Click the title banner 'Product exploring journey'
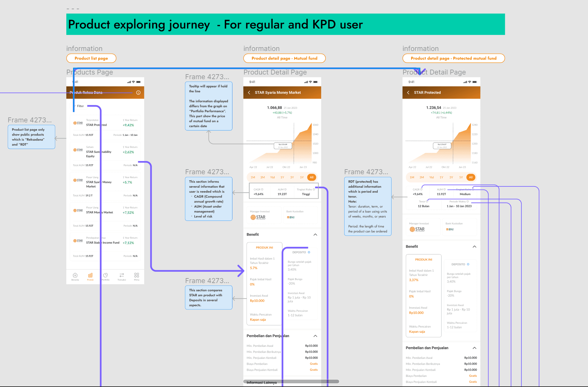 pyautogui.click(x=286, y=24)
